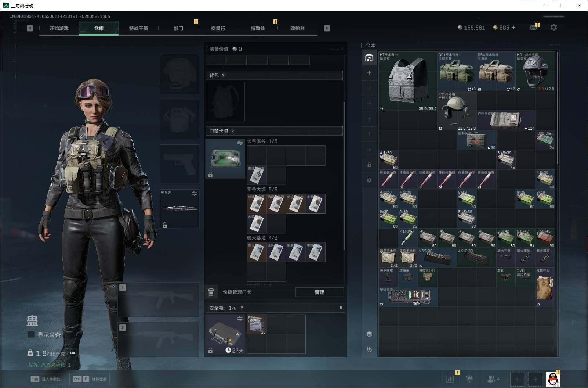Open the 门禁卡包 help question mark
The image size is (588, 388).
pos(232,131)
